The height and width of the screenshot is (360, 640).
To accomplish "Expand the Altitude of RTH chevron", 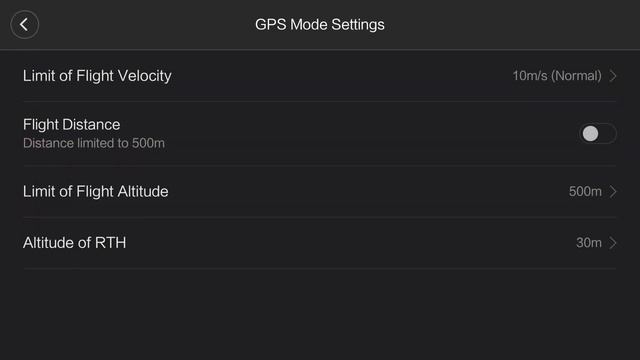I will click(613, 243).
